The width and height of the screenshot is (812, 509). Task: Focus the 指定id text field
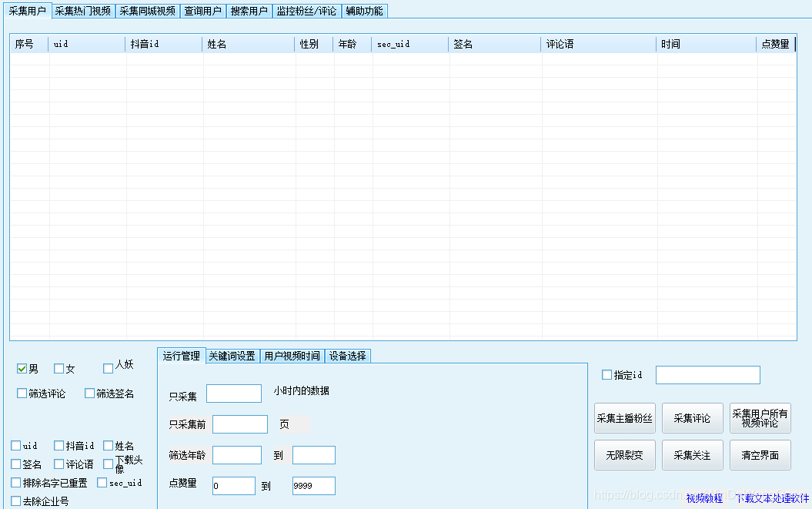(708, 375)
